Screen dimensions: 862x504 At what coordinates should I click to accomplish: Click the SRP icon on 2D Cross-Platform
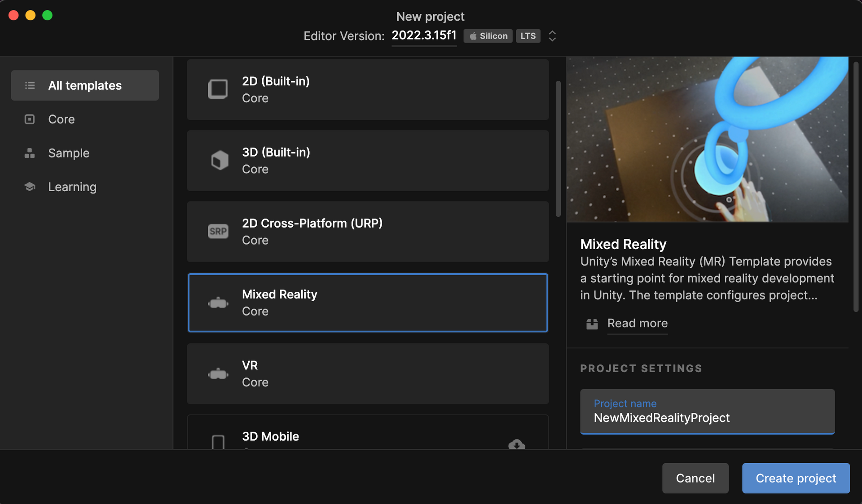(218, 231)
